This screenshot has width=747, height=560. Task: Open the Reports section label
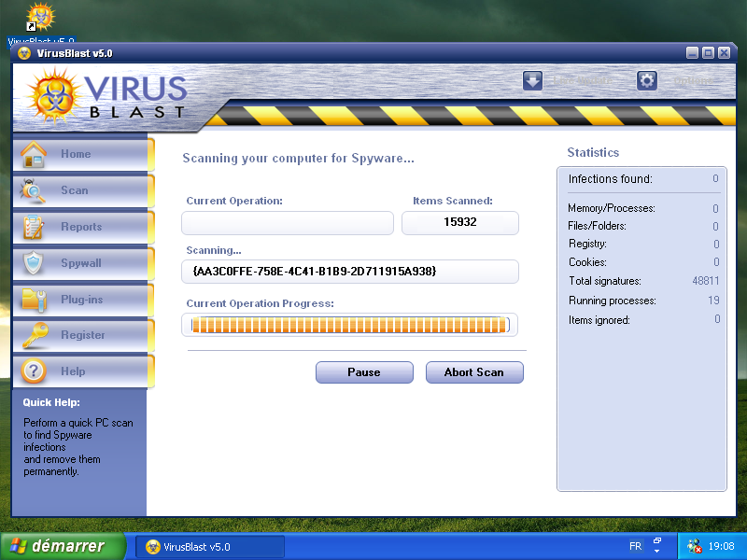(81, 227)
